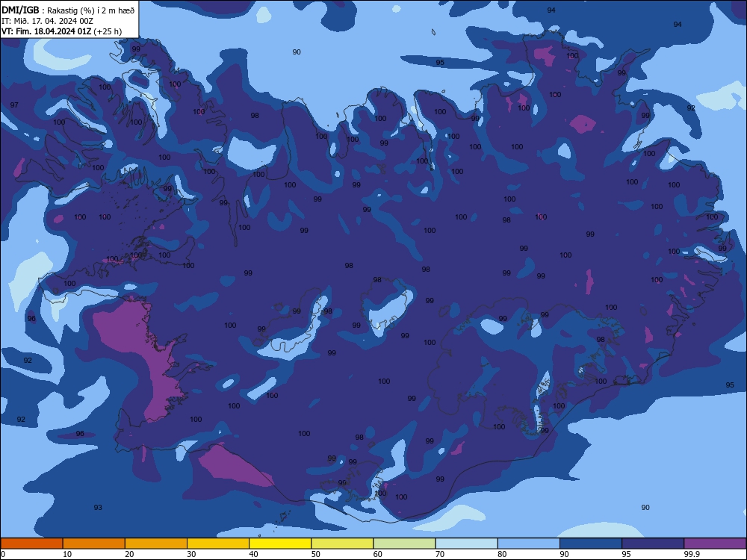Select the medium blue 90–95 legend swatch
747x560 pixels.
[x=591, y=544]
